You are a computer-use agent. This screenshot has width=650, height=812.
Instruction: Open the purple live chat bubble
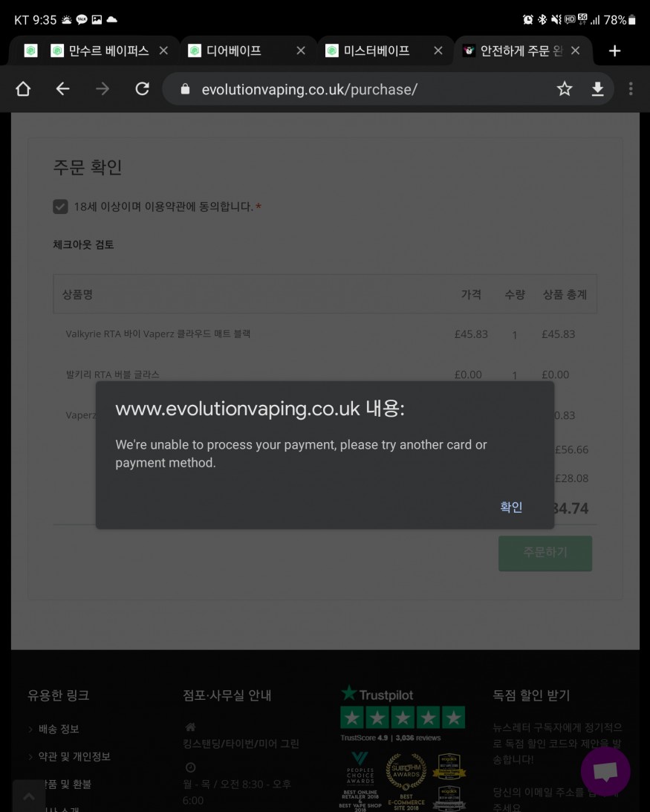click(605, 771)
